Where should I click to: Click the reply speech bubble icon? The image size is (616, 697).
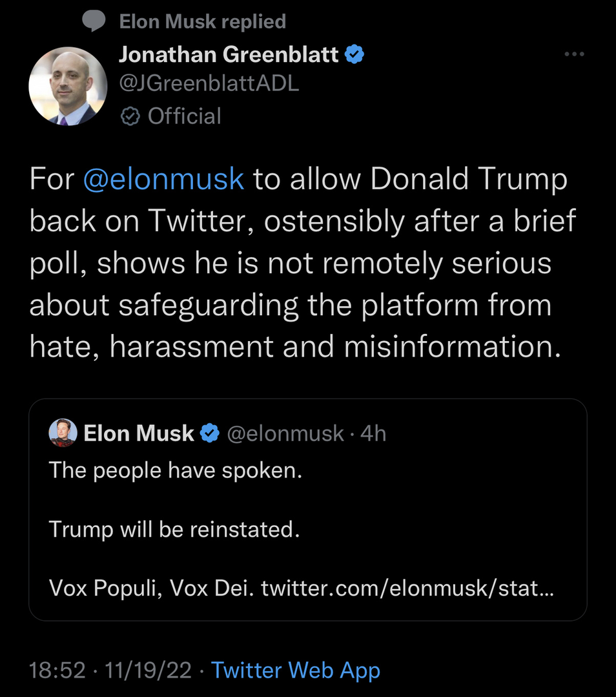(x=94, y=21)
